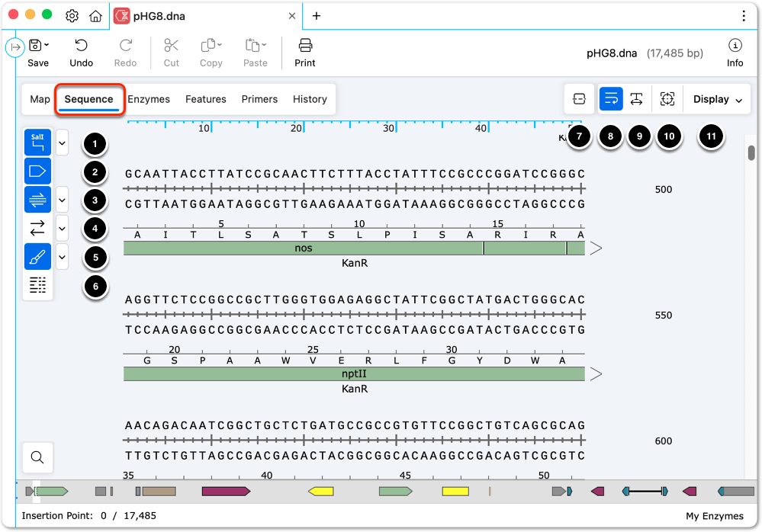
Task: Open the Display dropdown menu
Action: click(x=718, y=99)
